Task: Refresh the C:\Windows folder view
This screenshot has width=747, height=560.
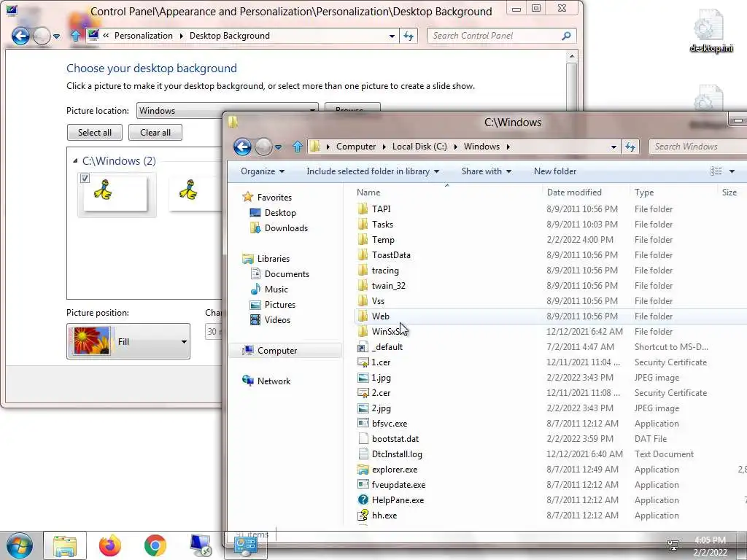Action: [x=631, y=147]
